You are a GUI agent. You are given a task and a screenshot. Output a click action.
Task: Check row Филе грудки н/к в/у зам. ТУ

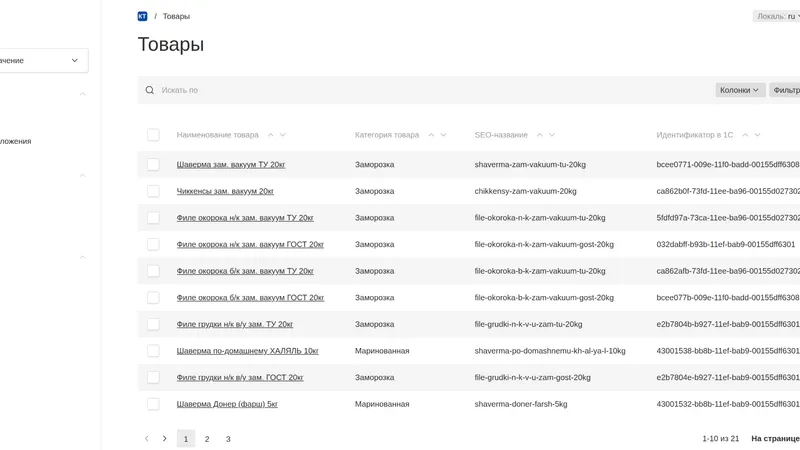153,324
